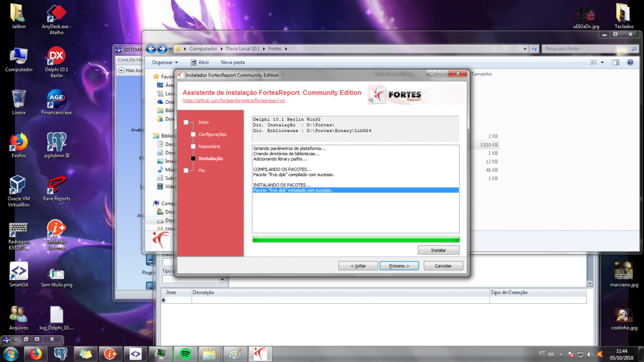Toggle the Explorer preview pane
Viewport: 644px width, 362px height.
coord(616,62)
